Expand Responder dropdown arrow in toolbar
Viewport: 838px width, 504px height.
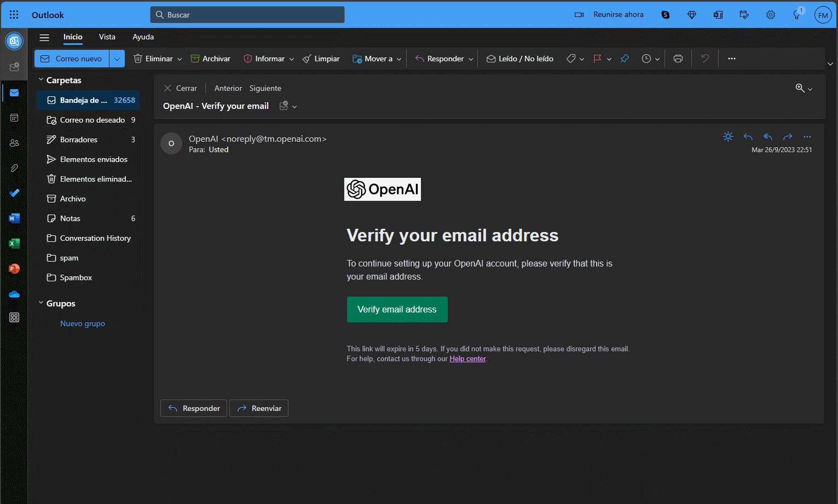tap(471, 59)
